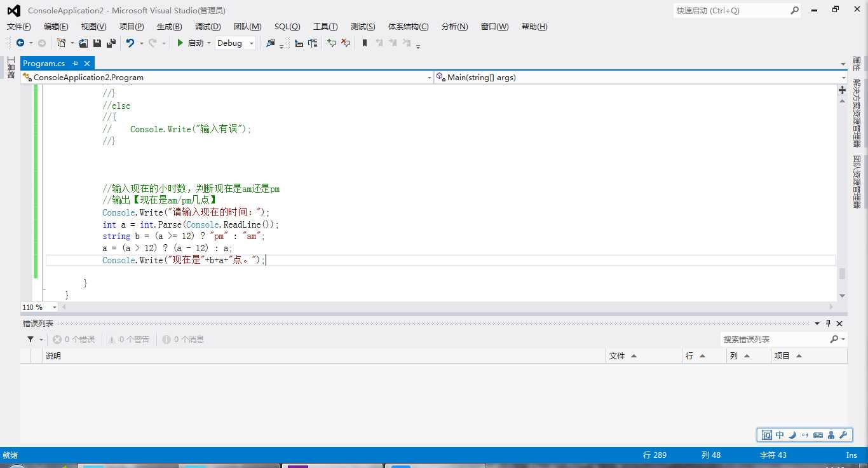Open the undo history dropdown arrow
The height and width of the screenshot is (468, 868).
pos(141,43)
